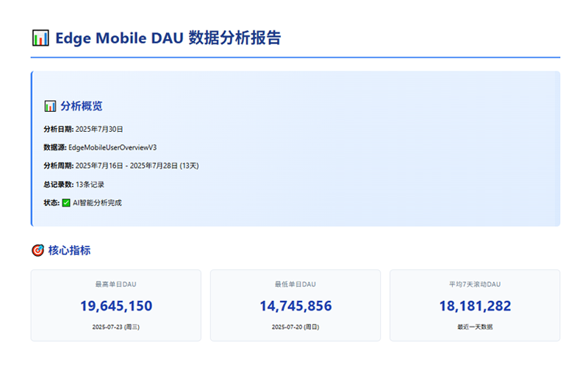Click the 平均7天滚动DAU card label
Viewport: 588px width, 368px height.
(475, 284)
